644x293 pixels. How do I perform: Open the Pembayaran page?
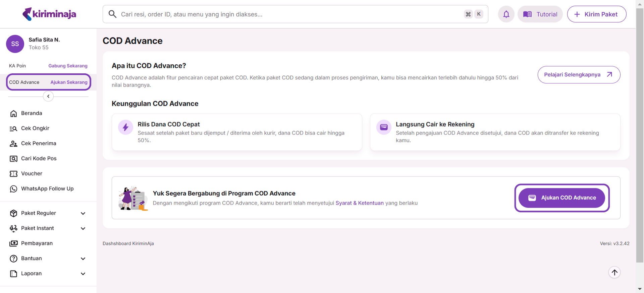pos(37,243)
